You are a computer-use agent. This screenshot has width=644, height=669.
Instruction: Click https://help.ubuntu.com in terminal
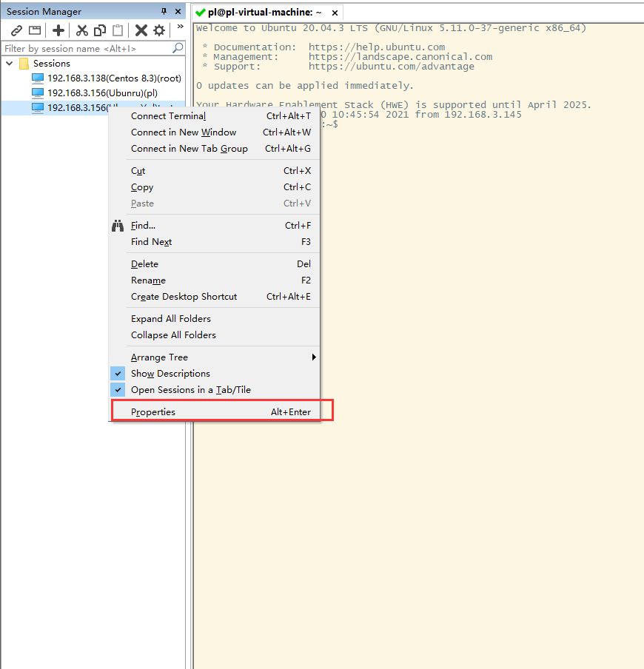377,47
